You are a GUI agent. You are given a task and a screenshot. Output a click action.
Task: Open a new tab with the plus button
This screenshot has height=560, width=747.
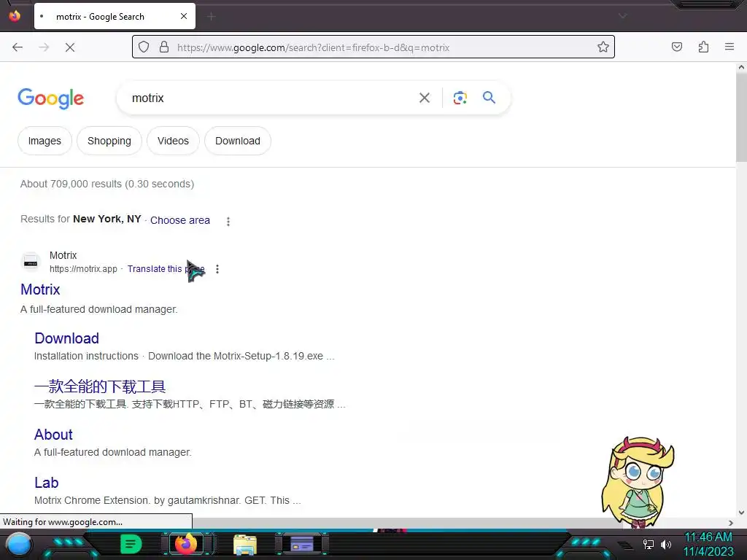212,17
